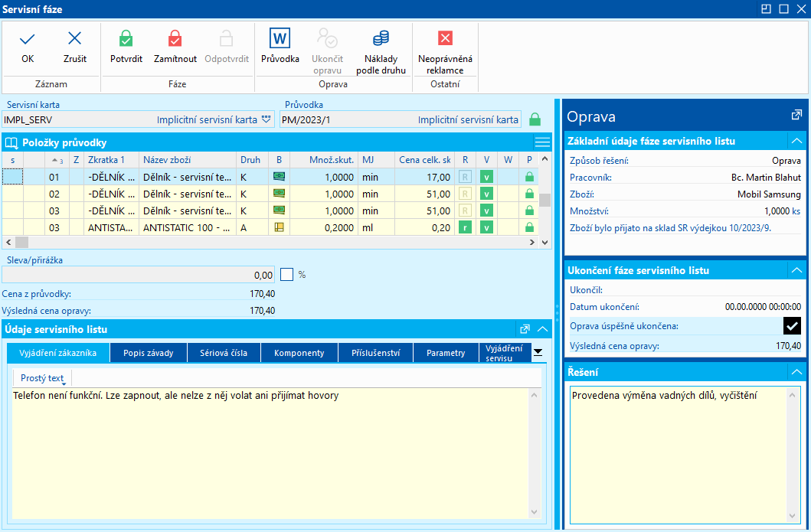The image size is (811, 532).
Task: Open Náklady podle druhu coins icon
Action: coord(381,38)
